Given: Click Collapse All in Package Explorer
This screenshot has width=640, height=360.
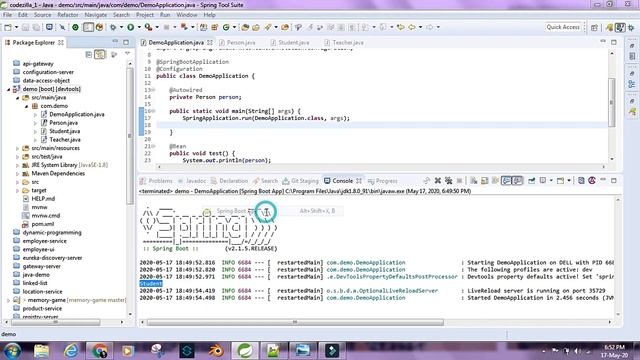Looking at the screenshot, I should coord(89,54).
